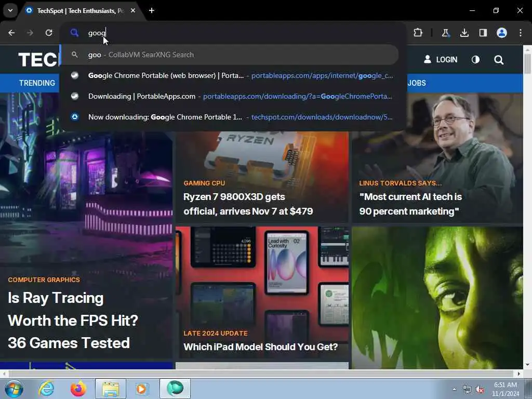Click the active green browser taskbar icon

[x=175, y=389]
